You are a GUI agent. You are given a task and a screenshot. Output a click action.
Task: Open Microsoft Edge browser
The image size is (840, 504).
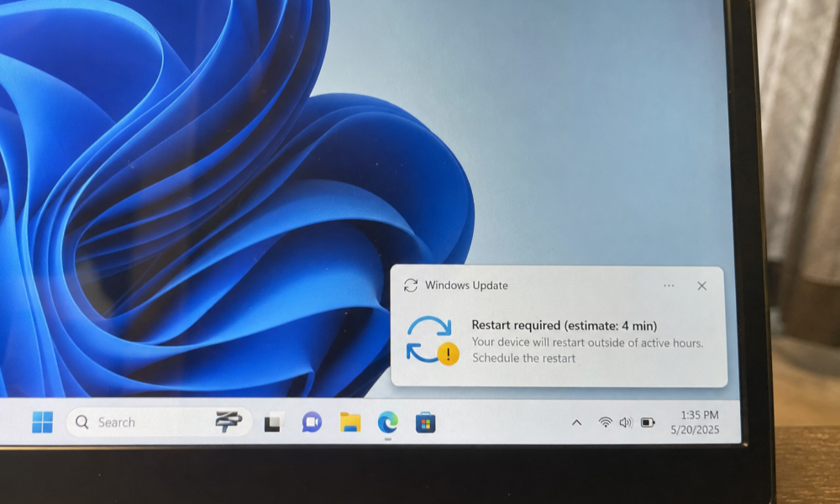(388, 423)
